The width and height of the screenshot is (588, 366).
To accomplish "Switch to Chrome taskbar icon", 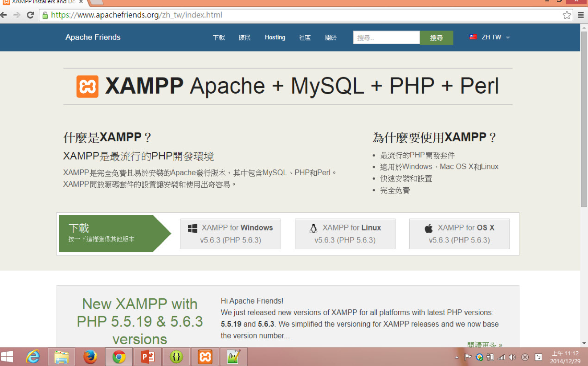I will pos(118,357).
